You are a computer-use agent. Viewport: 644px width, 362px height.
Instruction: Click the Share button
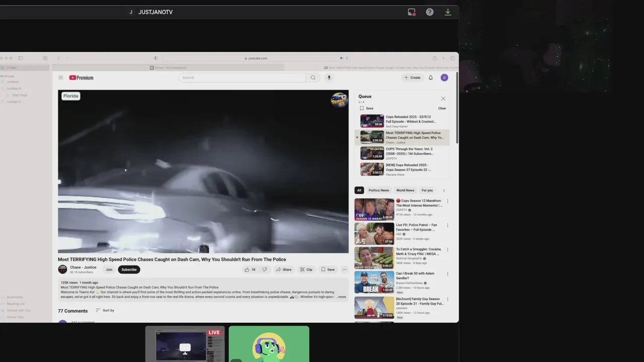point(283,269)
